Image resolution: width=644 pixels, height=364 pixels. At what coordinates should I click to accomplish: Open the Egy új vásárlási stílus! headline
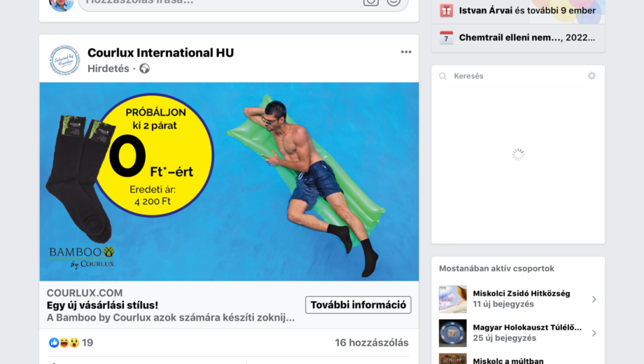(x=102, y=305)
